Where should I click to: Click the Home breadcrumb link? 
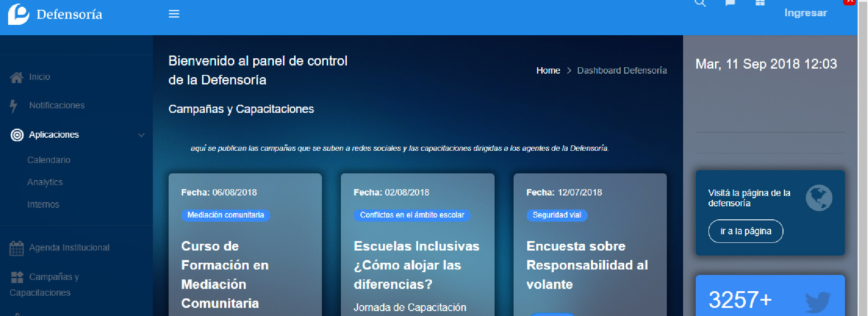pyautogui.click(x=548, y=71)
